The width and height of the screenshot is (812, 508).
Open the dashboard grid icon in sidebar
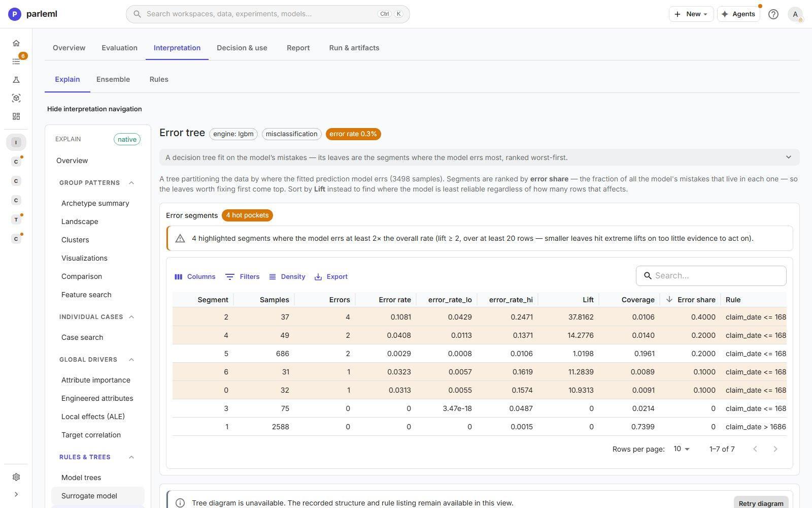pyautogui.click(x=16, y=116)
